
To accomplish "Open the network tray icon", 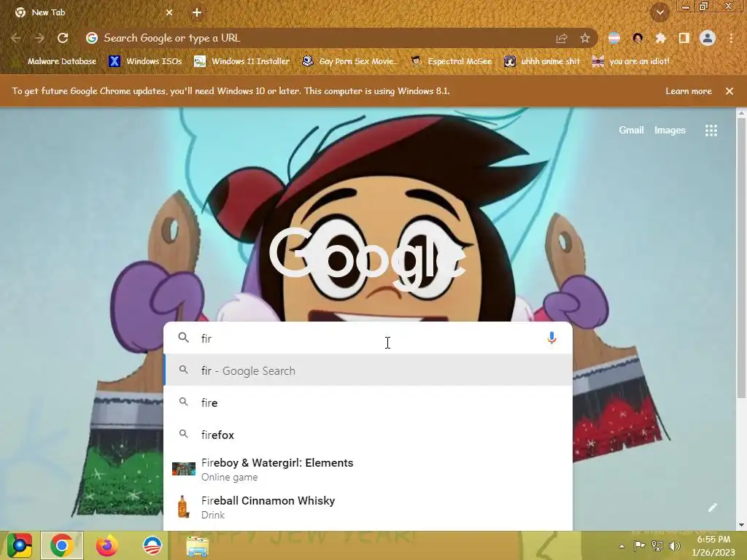I will click(657, 546).
